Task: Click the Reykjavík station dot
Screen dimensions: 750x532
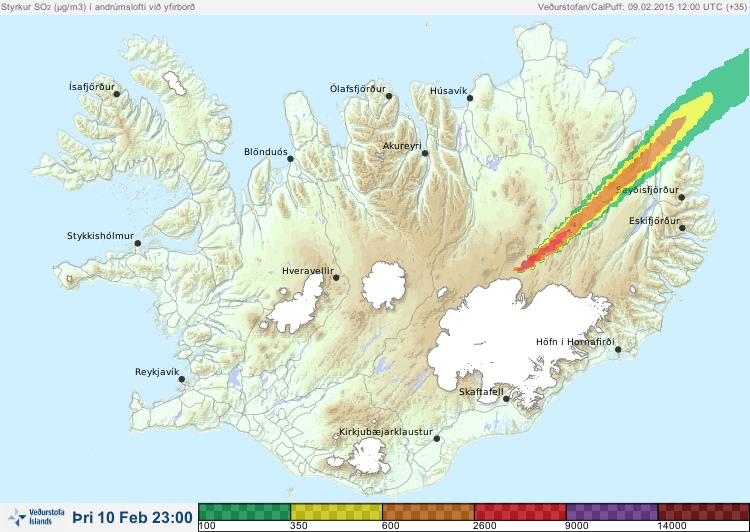Action: click(x=182, y=379)
